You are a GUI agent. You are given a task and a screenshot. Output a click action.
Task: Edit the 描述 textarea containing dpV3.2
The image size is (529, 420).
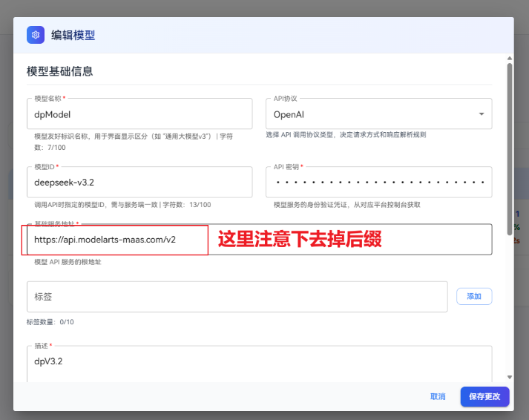[x=260, y=364]
